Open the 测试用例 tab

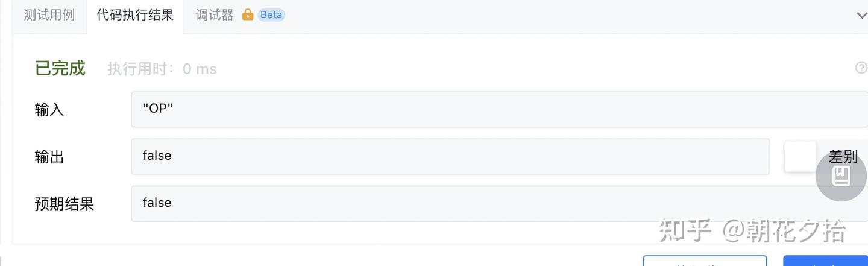tap(49, 15)
